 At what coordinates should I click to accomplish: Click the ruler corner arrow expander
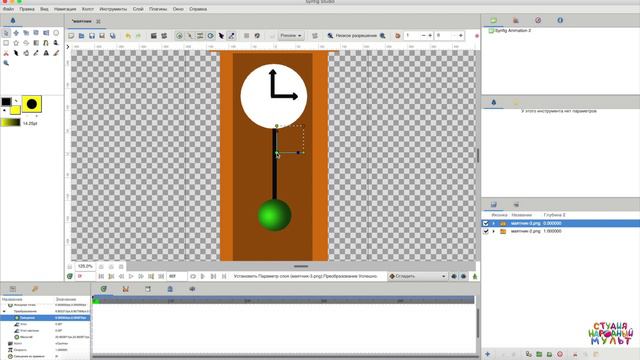(68, 47)
